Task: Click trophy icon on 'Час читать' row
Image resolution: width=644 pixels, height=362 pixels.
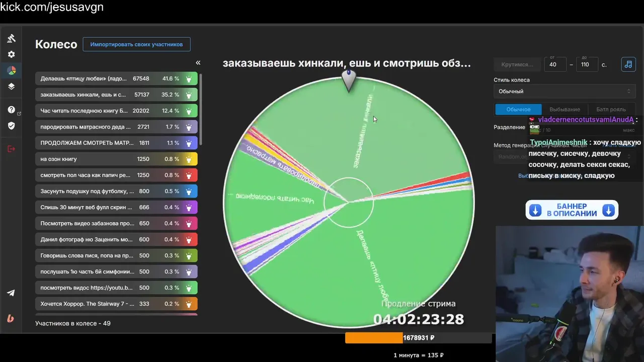Action: [x=189, y=111]
